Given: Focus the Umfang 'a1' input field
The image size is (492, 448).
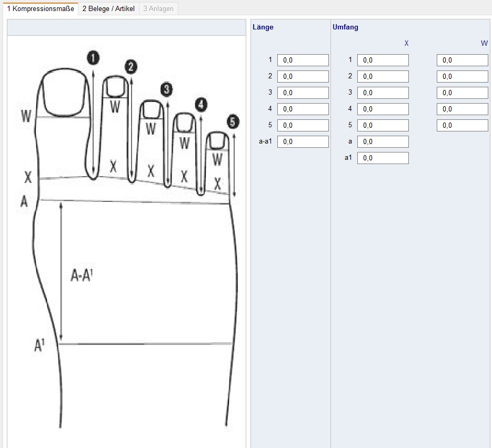Looking at the screenshot, I should (x=383, y=158).
